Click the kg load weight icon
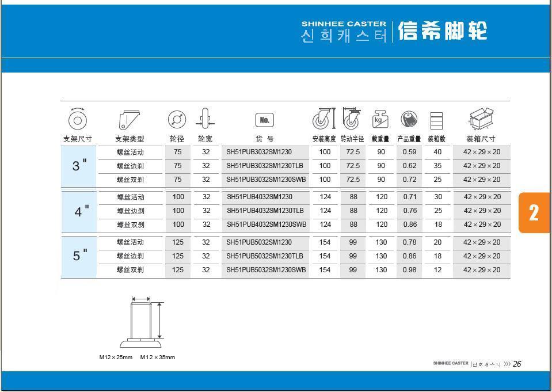The image size is (552, 392). pos(380,120)
